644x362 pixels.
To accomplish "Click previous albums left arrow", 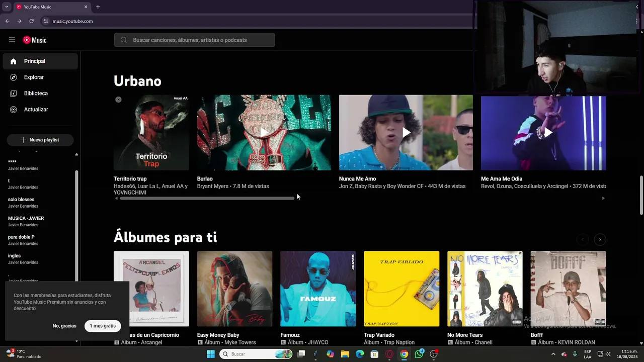I will (x=582, y=240).
